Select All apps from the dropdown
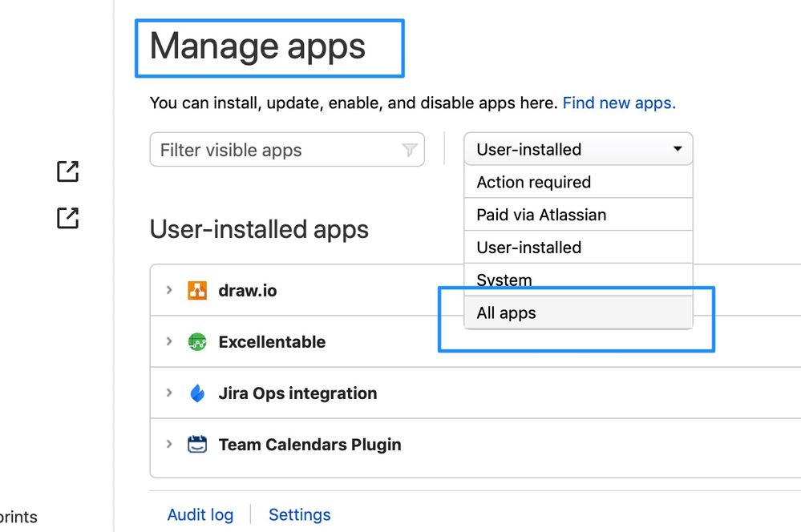This screenshot has height=532, width=801. (578, 312)
